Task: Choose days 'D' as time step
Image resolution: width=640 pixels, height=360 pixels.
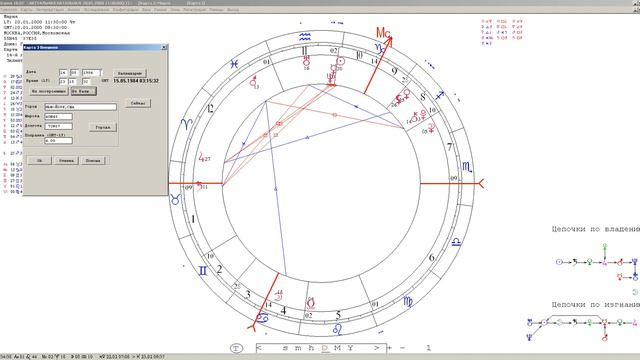Action: tap(325, 348)
